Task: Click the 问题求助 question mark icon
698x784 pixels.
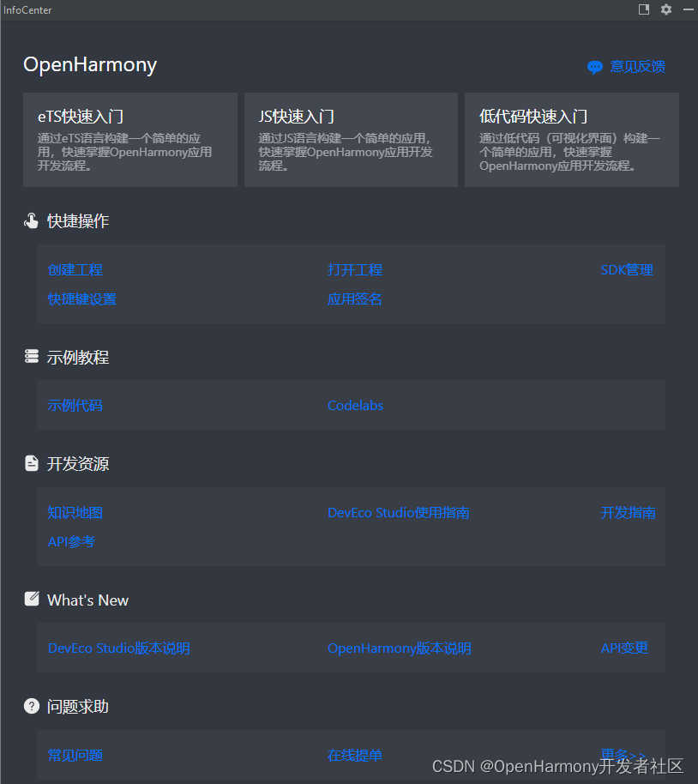Action: point(32,706)
